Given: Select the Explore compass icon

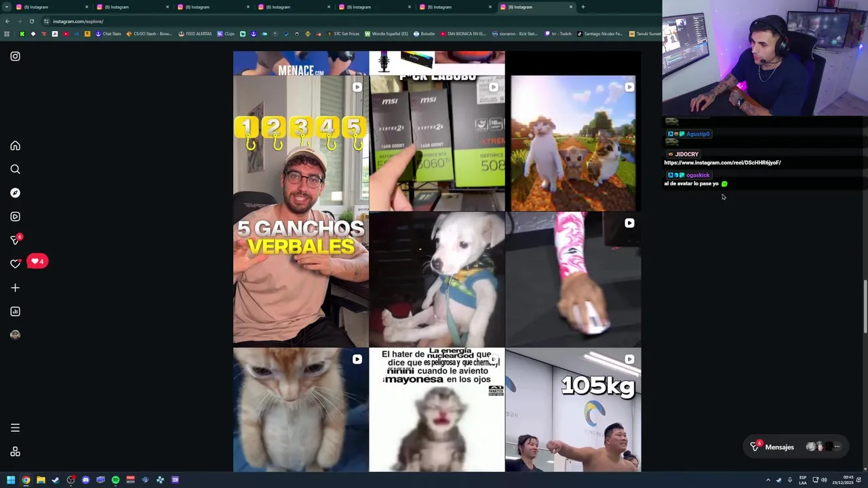Looking at the screenshot, I should tap(15, 193).
